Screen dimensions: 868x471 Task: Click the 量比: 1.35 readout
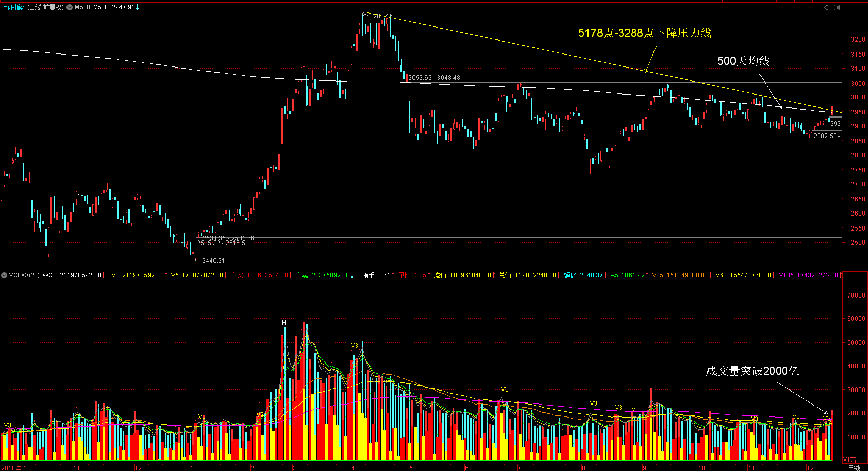point(412,275)
